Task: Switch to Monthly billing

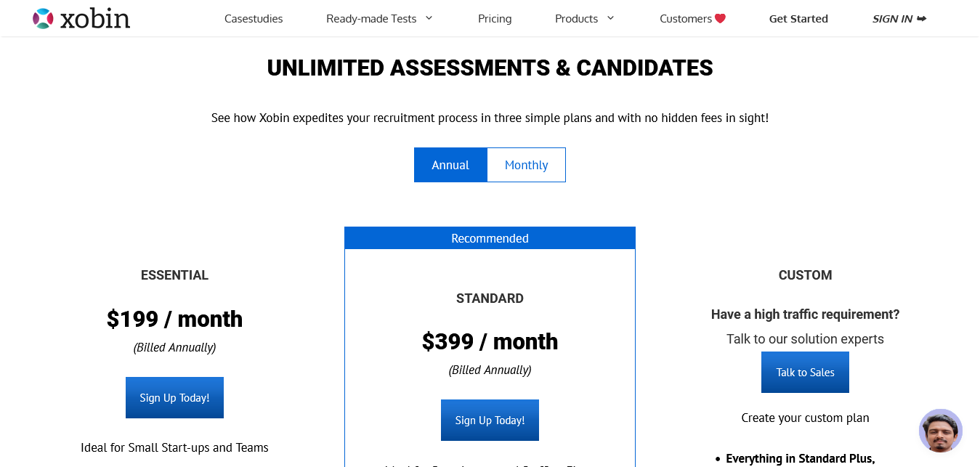Action: pyautogui.click(x=527, y=165)
